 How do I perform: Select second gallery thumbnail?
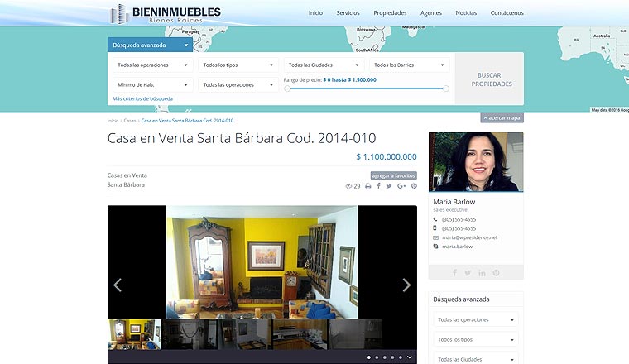tap(190, 334)
